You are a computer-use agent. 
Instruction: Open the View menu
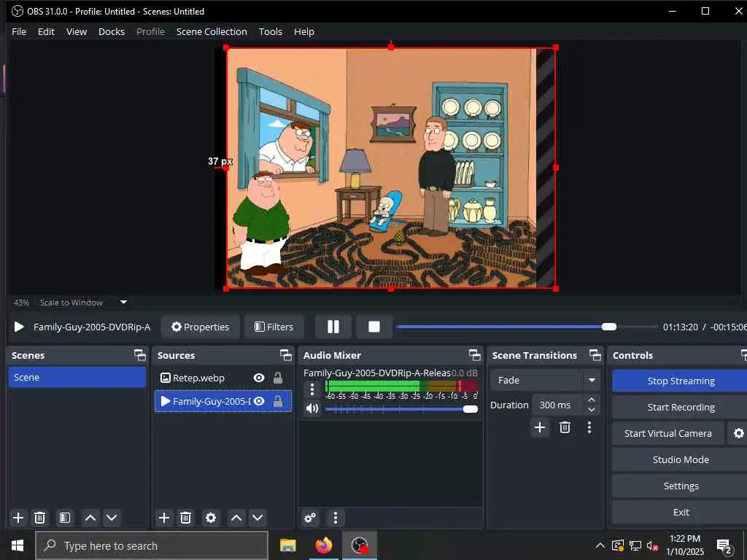(x=76, y=31)
